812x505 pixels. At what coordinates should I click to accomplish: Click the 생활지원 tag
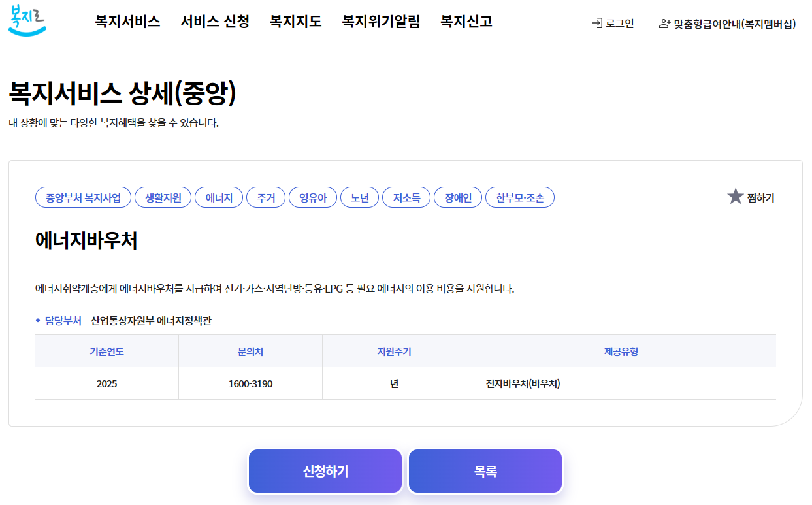coord(163,198)
